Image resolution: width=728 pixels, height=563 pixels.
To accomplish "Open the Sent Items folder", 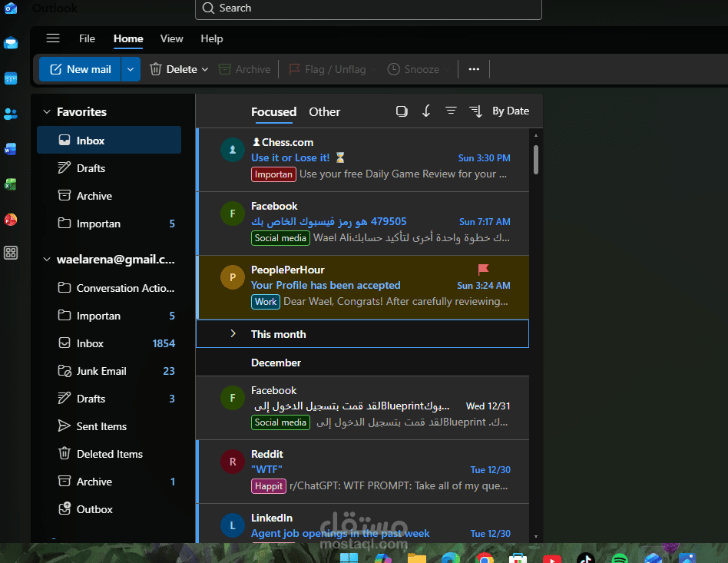I will pos(109,426).
